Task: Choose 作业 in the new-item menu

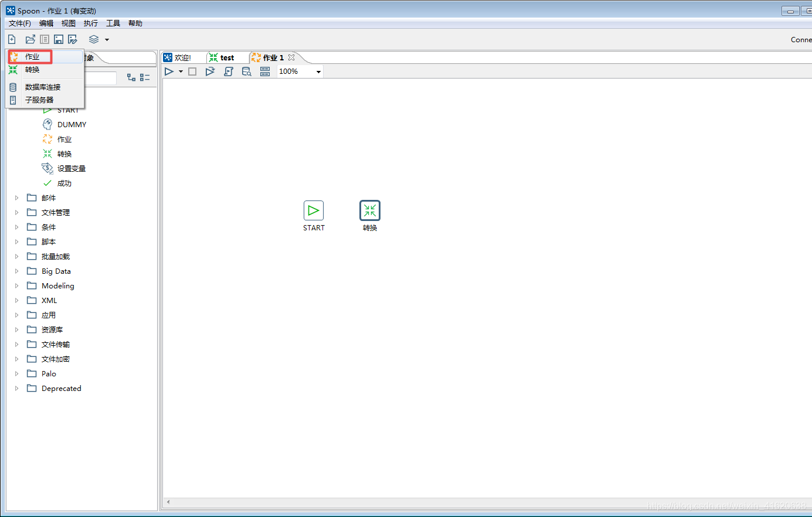Action: click(x=45, y=57)
